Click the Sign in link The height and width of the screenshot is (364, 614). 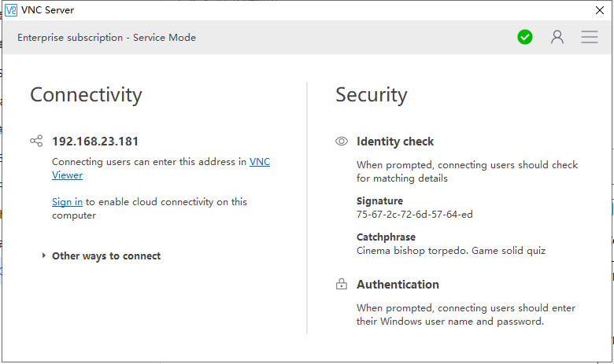[x=68, y=202]
